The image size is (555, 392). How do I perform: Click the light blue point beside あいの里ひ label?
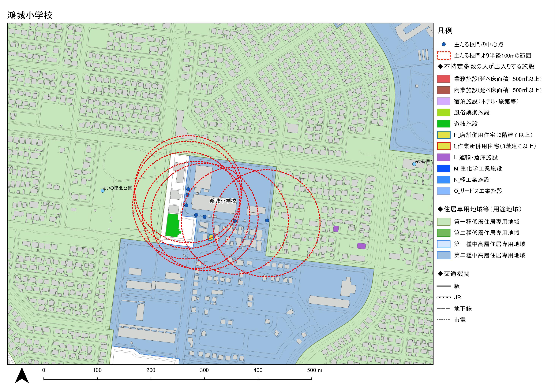click(x=414, y=164)
